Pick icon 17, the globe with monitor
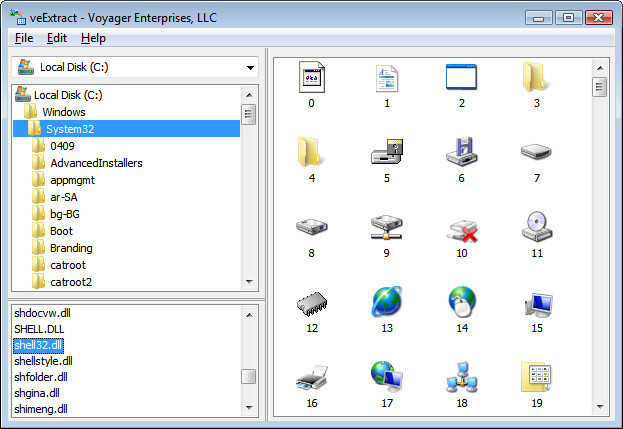The image size is (623, 429). (387, 376)
